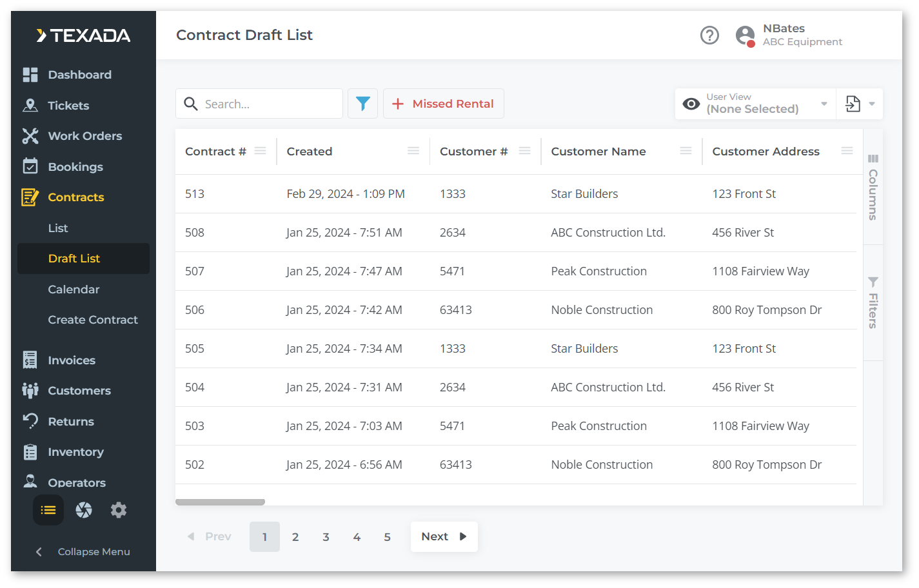Expand the User View dropdown arrow
The height and width of the screenshot is (588, 919).
824,104
